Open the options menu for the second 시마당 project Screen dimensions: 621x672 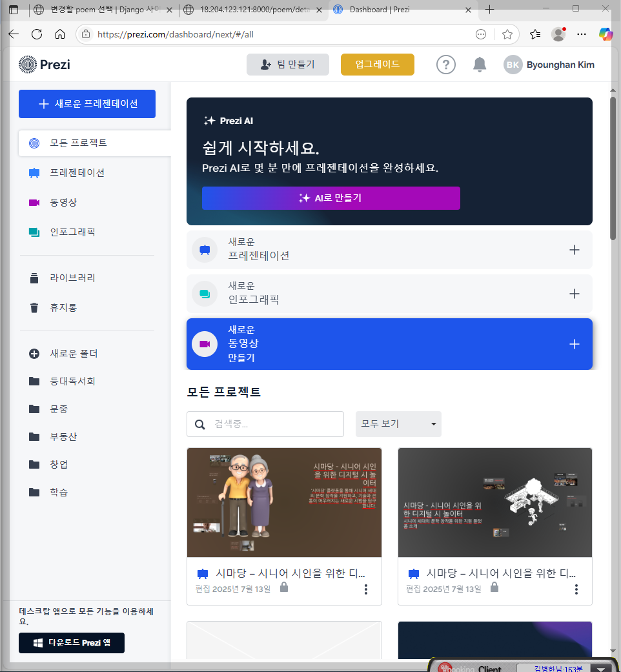coord(576,589)
